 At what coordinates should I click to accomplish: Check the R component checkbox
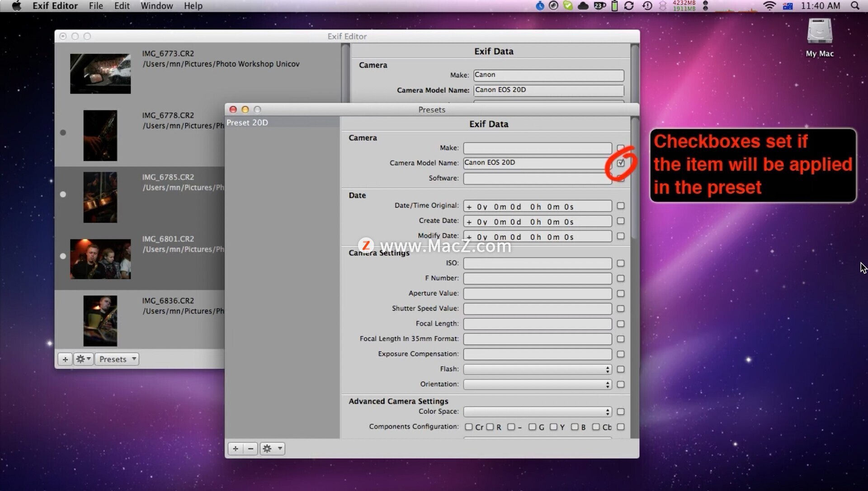pyautogui.click(x=490, y=427)
